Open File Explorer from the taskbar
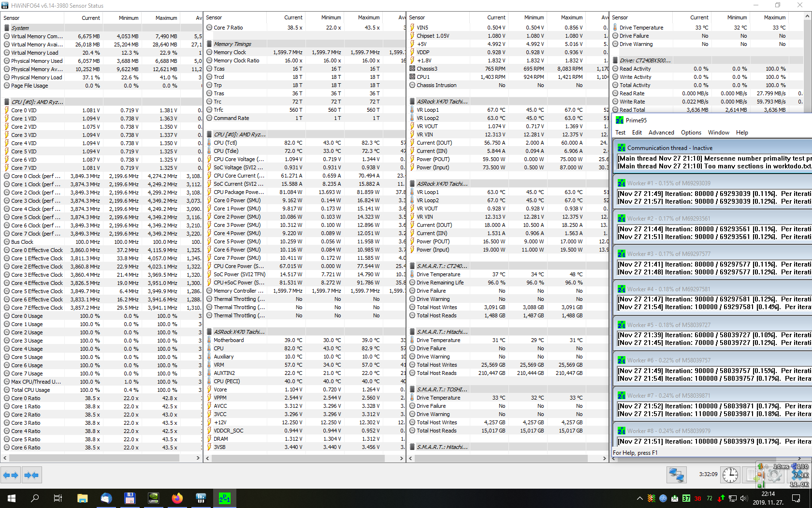812x508 pixels. (82, 498)
